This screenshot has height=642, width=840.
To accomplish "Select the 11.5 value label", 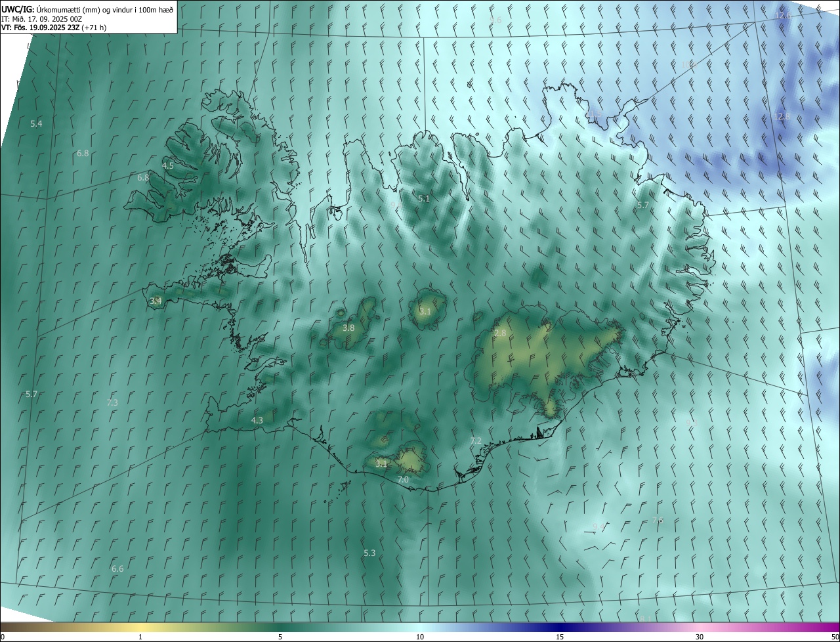I will 594,114.
